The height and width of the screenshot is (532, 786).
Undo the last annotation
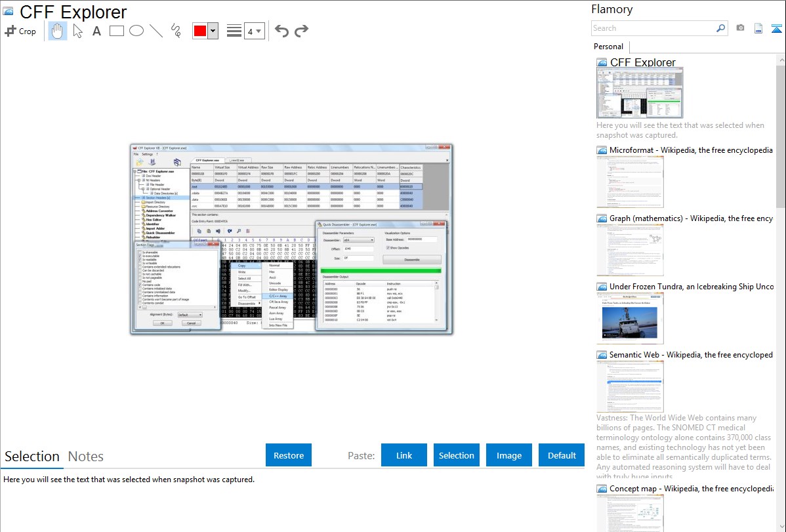[x=281, y=31]
